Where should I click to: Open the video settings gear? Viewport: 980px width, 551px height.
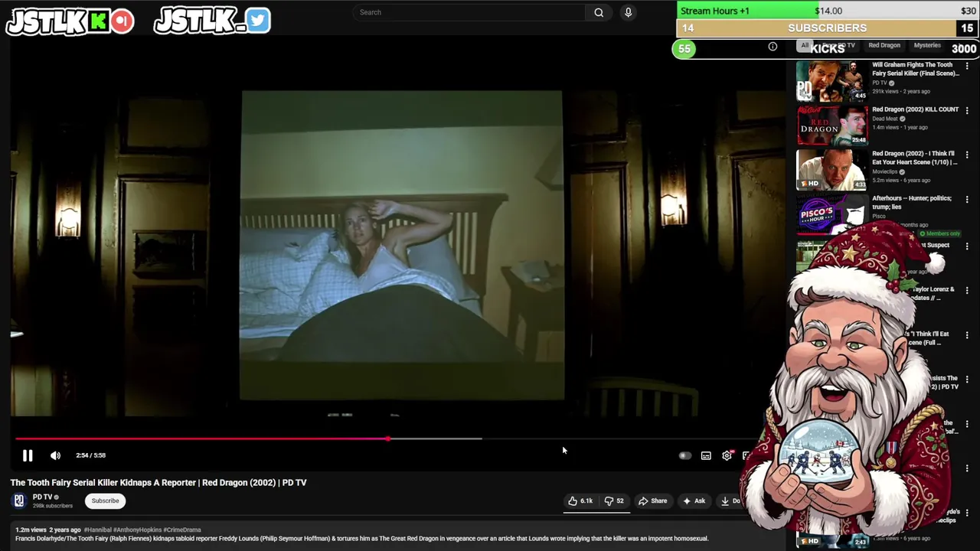click(727, 455)
